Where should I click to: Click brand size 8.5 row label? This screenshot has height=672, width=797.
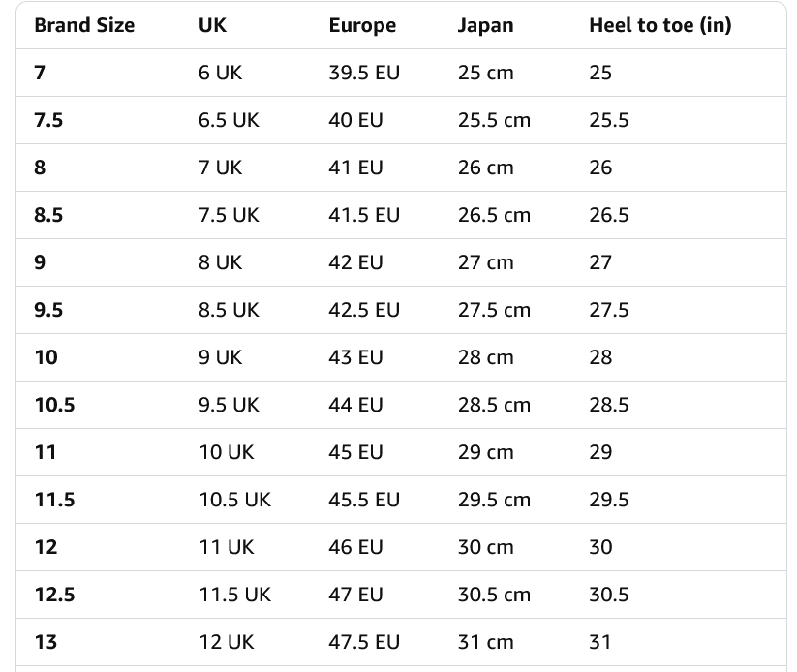click(48, 215)
